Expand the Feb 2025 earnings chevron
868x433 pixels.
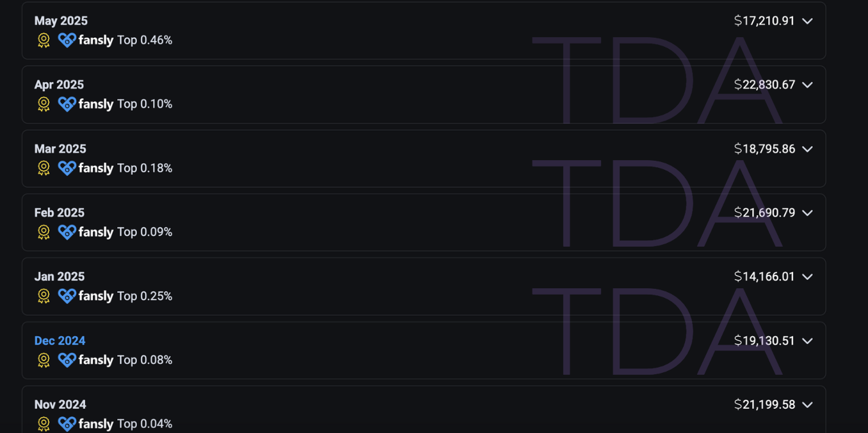click(x=807, y=213)
